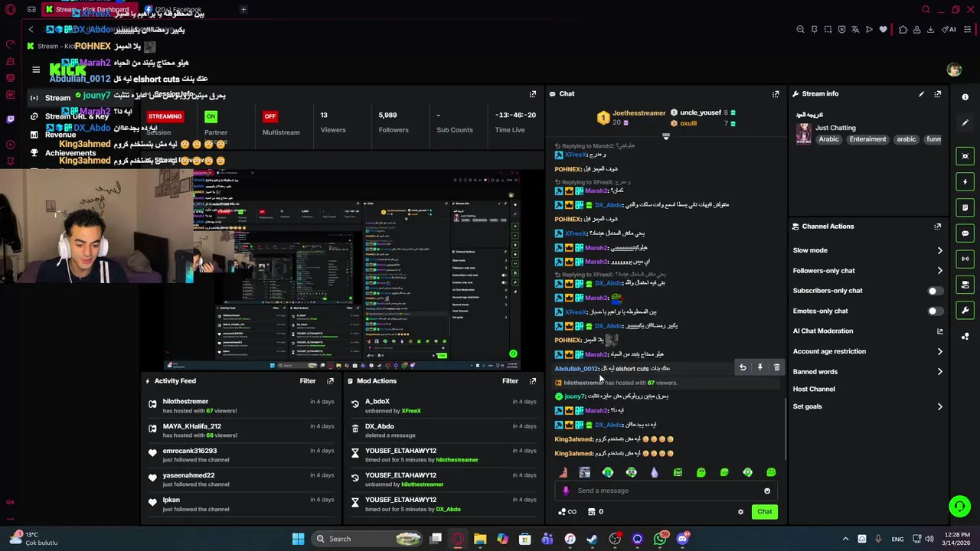The height and width of the screenshot is (551, 980).
Task: Click in the Send a message field
Action: pos(665,491)
